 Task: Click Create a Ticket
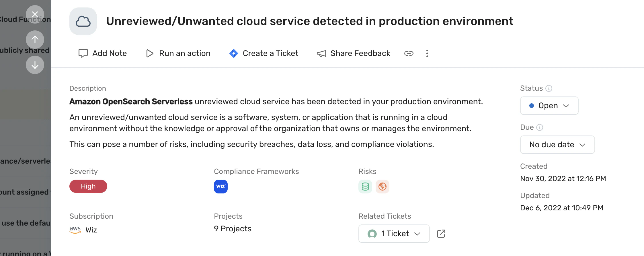tap(264, 53)
